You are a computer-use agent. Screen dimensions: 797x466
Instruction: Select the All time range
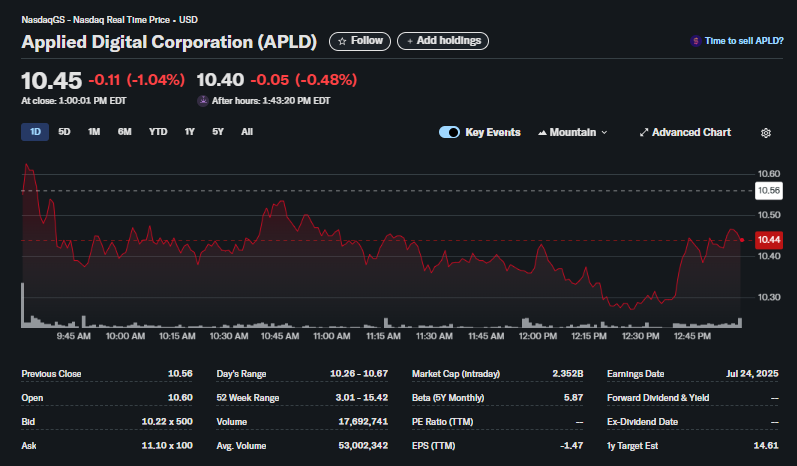[x=247, y=132]
